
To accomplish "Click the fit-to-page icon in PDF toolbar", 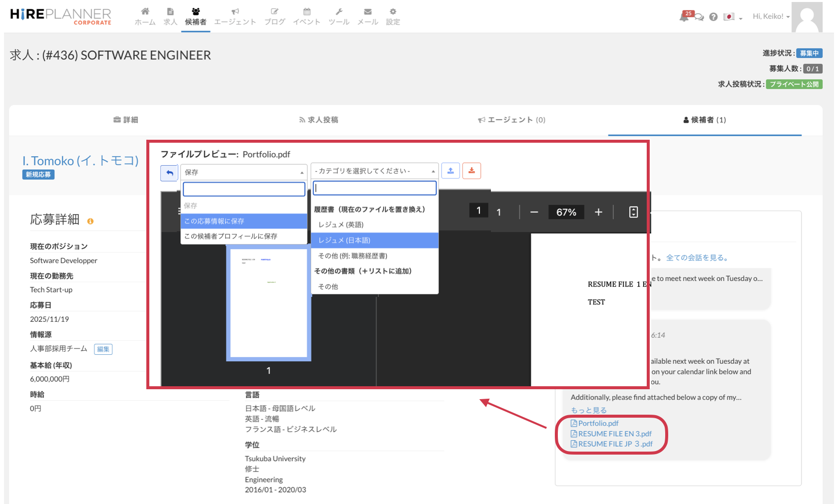I will tap(633, 212).
